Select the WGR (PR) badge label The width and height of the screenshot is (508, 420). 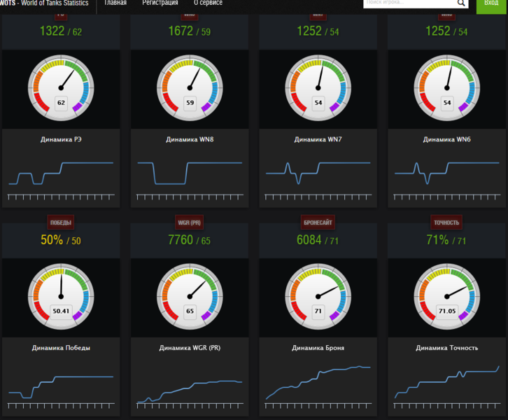(189, 223)
